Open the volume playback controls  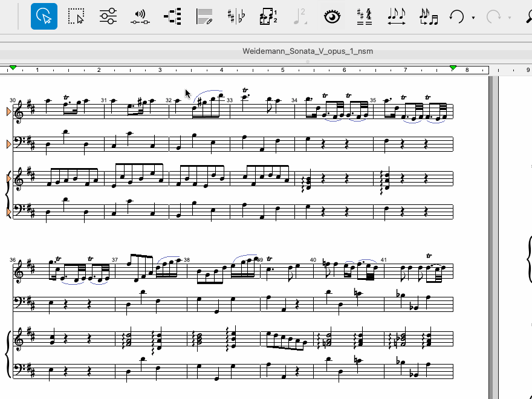tap(140, 18)
